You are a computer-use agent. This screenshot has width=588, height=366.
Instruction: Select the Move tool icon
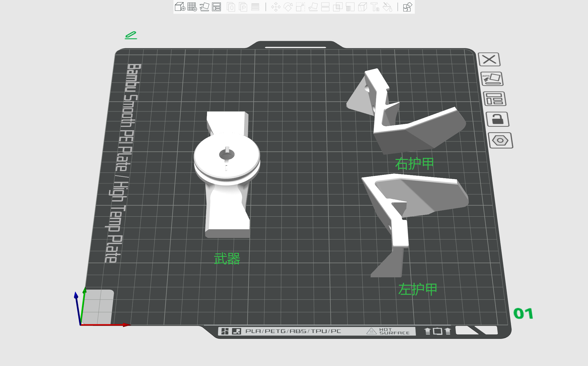pyautogui.click(x=276, y=7)
